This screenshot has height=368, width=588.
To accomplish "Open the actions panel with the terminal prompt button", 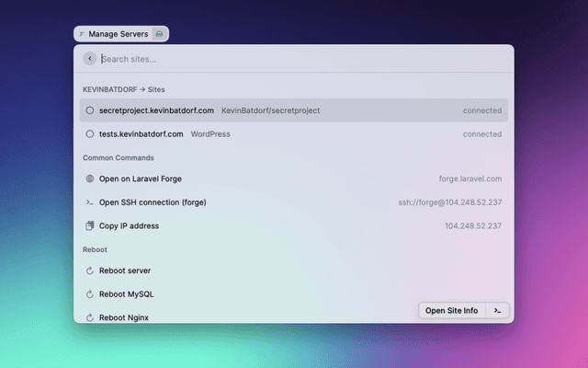I will tap(497, 311).
